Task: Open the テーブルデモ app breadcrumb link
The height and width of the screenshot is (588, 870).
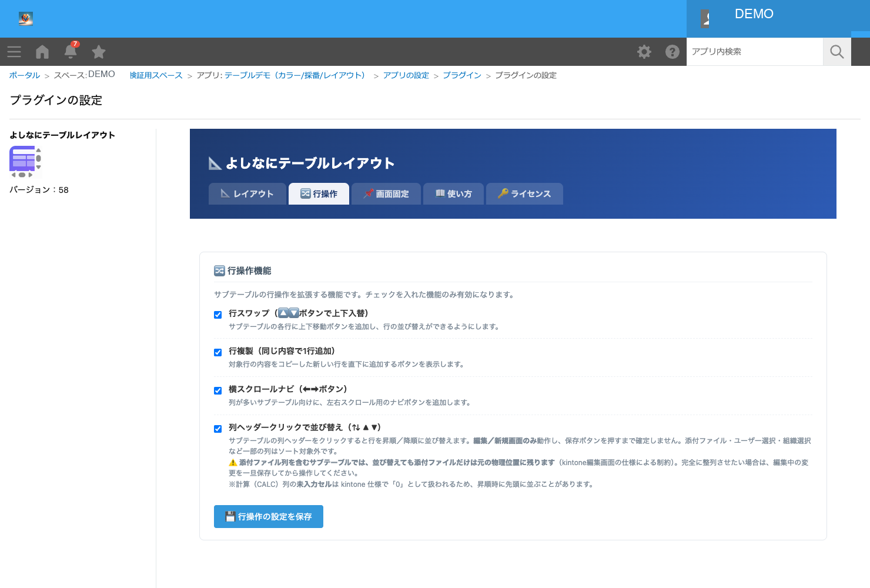Action: (296, 75)
